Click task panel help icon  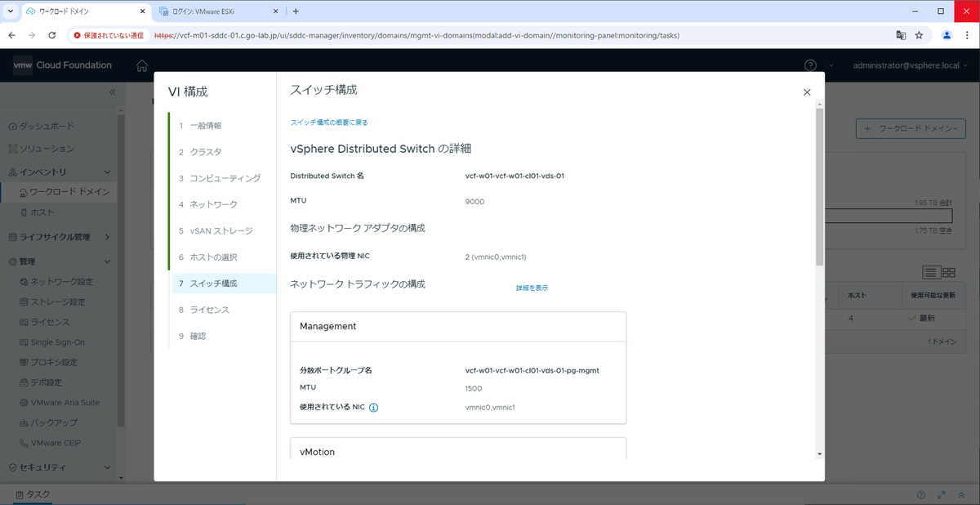coord(921,495)
